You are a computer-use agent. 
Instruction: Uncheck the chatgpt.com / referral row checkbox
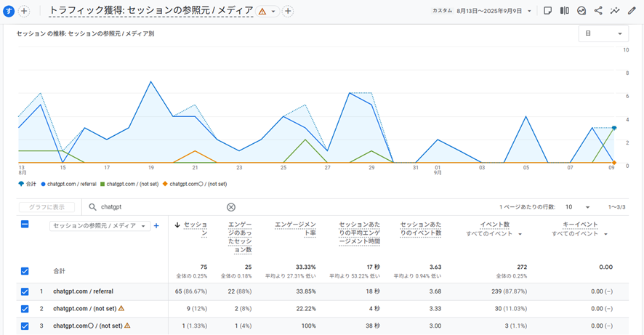(25, 291)
